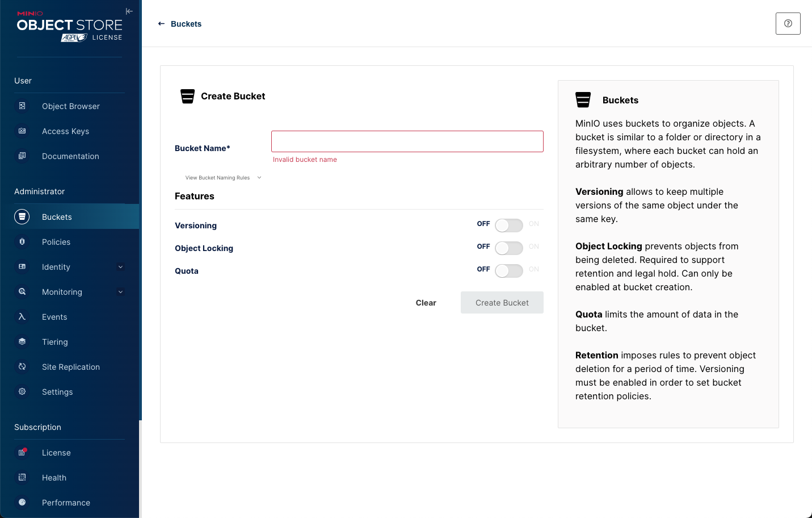Open Events menu item
Image resolution: width=812 pixels, height=518 pixels.
tap(69, 317)
